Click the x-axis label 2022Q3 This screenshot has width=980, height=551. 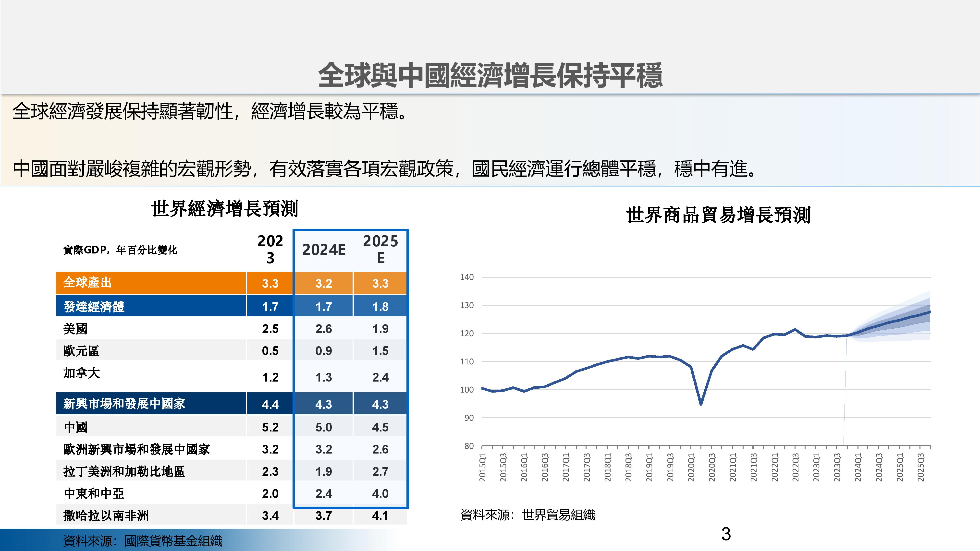pos(796,467)
